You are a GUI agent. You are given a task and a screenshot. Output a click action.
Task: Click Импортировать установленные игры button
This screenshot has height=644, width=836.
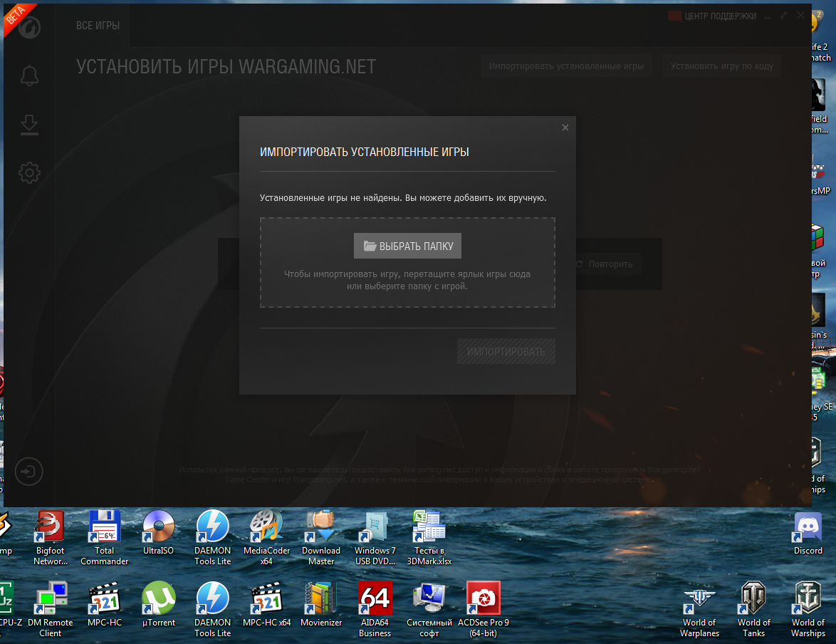(x=566, y=66)
